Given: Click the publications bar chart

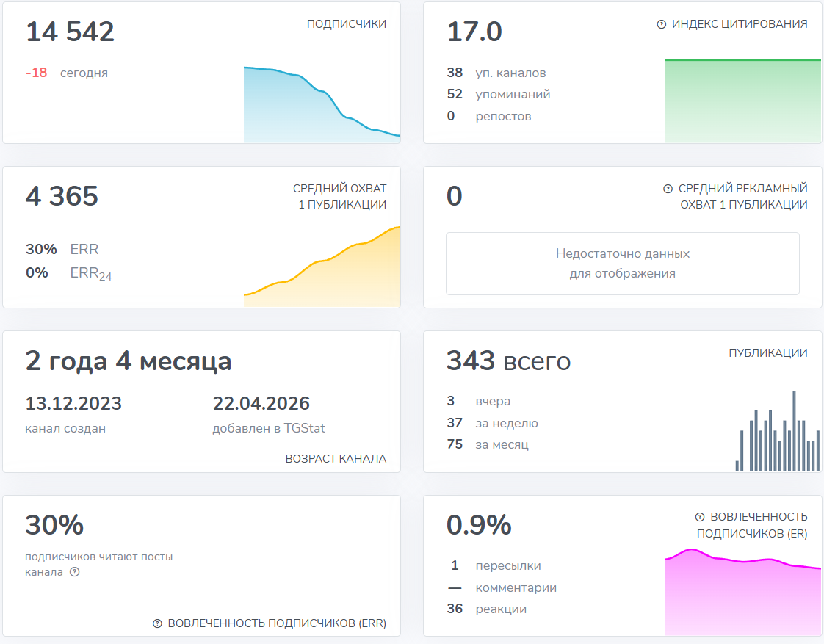Looking at the screenshot, I should click(x=778, y=433).
